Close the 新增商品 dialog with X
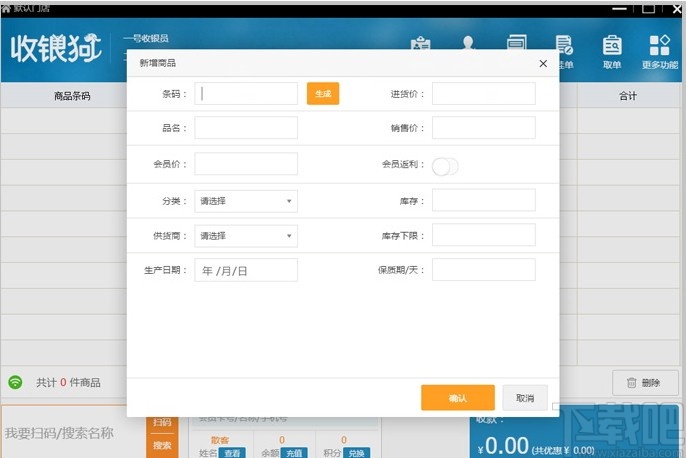This screenshot has width=687, height=458. pyautogui.click(x=543, y=64)
